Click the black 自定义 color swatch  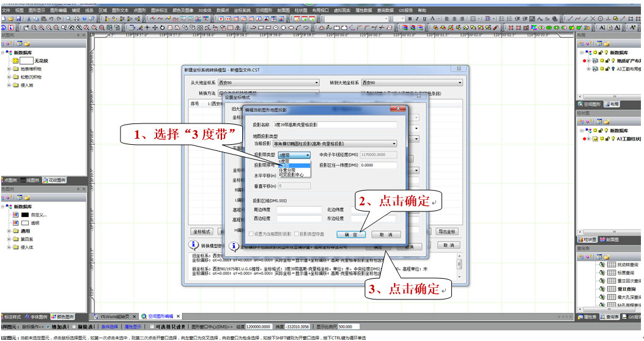[x=25, y=215]
